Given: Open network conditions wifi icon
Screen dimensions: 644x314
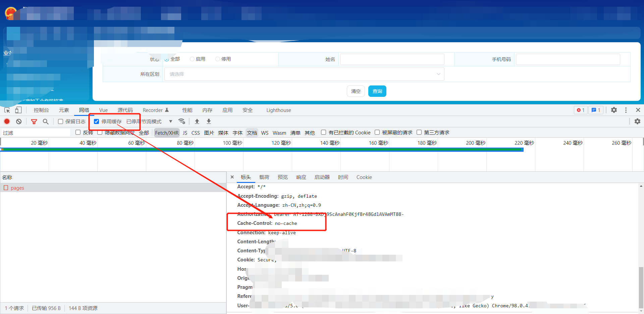Looking at the screenshot, I should point(182,121).
